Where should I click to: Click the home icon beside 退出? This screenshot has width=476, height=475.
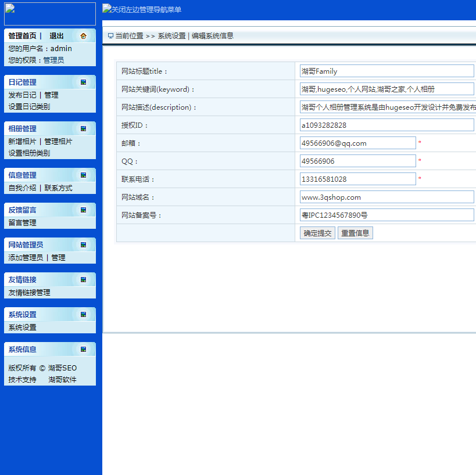point(83,36)
